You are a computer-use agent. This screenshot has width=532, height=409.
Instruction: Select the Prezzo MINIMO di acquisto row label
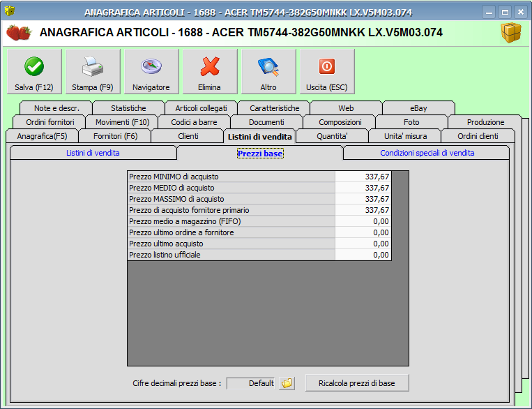click(x=231, y=177)
